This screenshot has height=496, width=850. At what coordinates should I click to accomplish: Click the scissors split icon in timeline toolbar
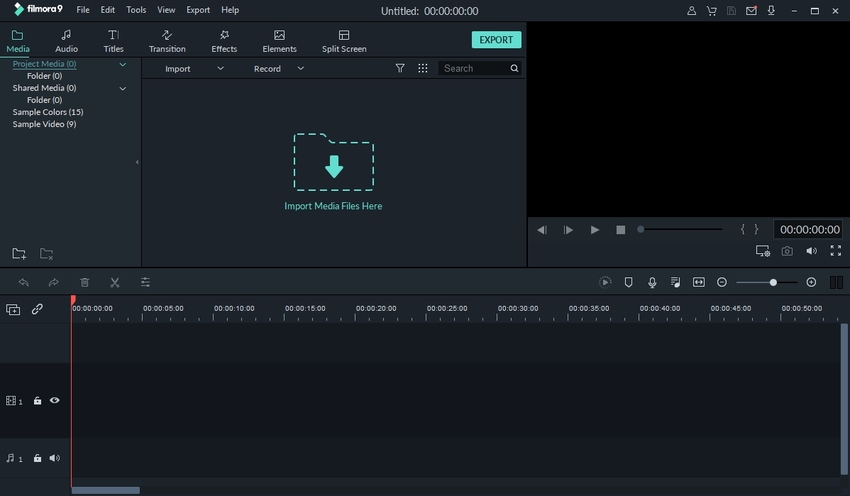point(115,283)
